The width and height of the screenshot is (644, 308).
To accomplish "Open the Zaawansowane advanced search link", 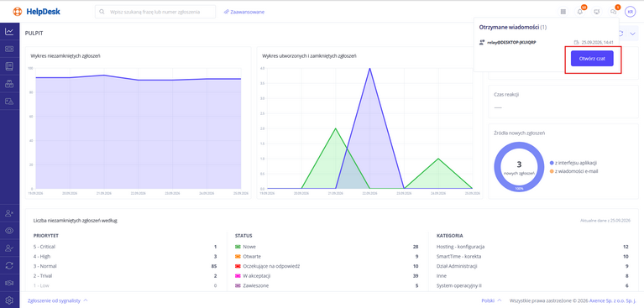I will [244, 12].
